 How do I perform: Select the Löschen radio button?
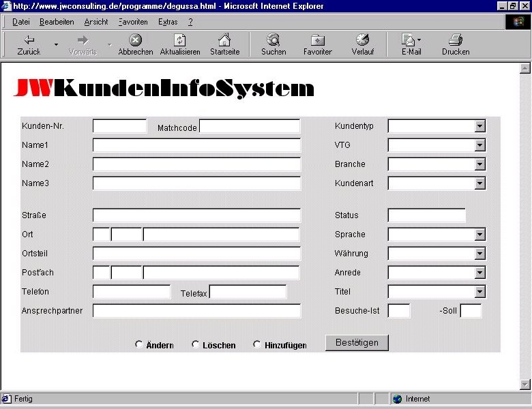195,344
